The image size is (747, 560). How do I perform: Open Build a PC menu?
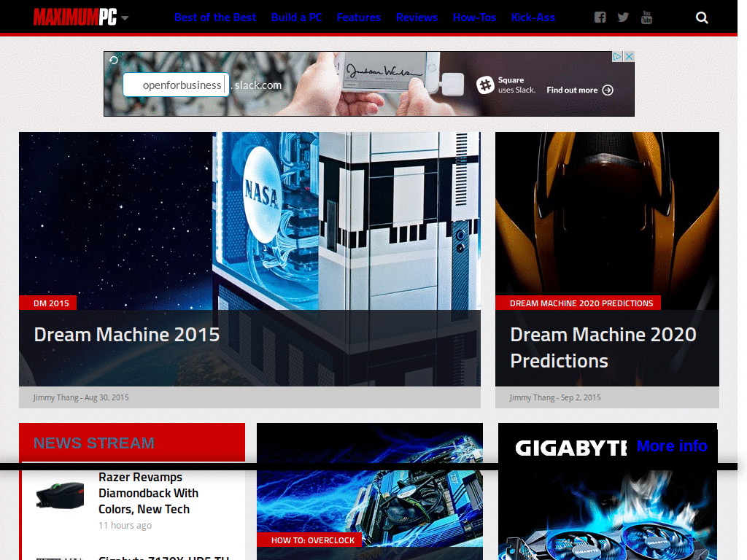point(296,17)
